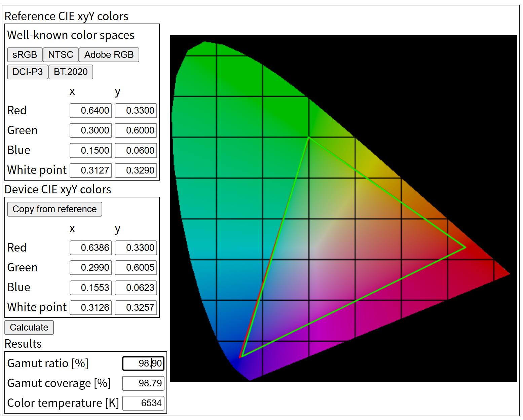523x420 pixels.
Task: Click the Gamut coverage result field
Action: pos(143,383)
